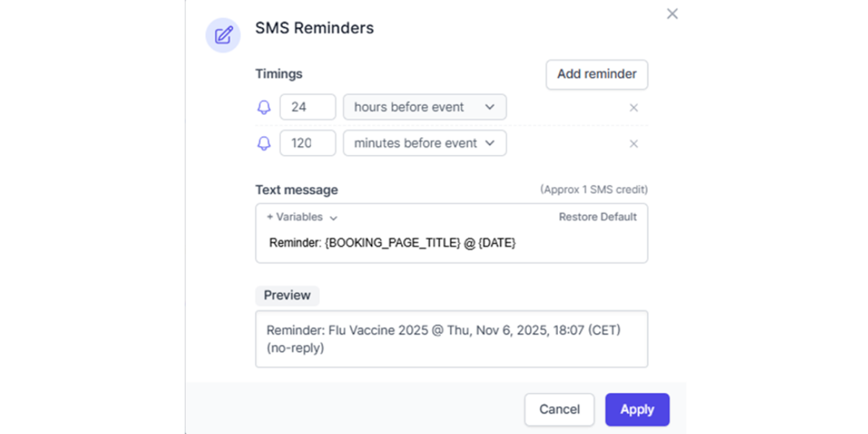Click Add reminder
The height and width of the screenshot is (434, 868).
click(x=596, y=74)
